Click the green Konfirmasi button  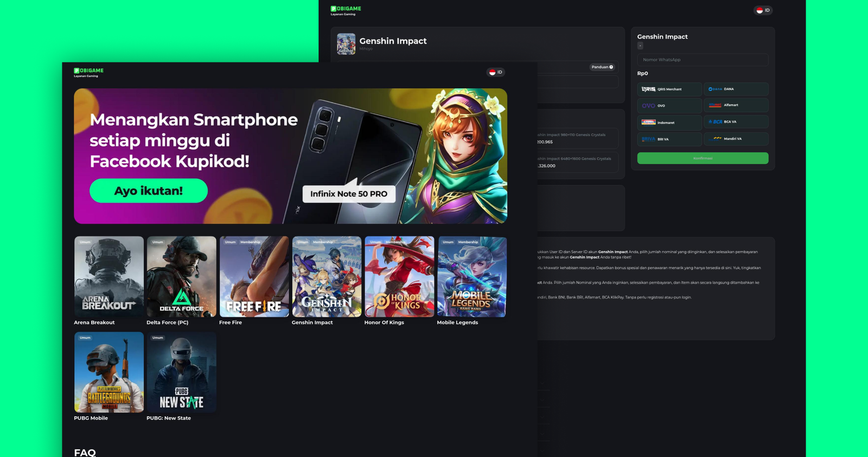coord(703,158)
